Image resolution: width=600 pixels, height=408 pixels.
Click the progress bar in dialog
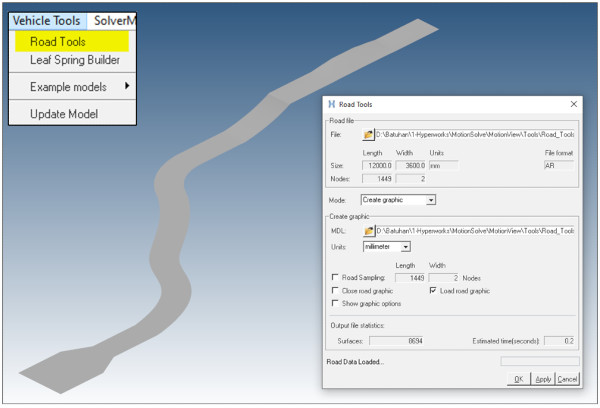tap(540, 361)
